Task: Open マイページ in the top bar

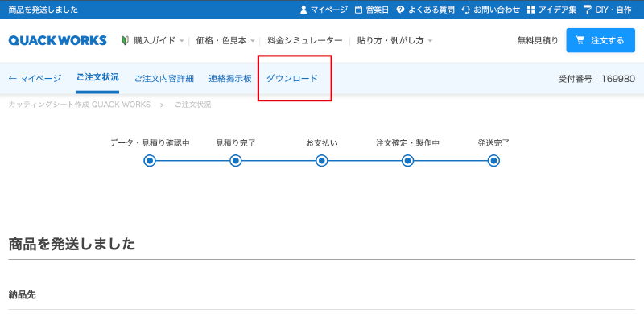Action: coord(329,10)
